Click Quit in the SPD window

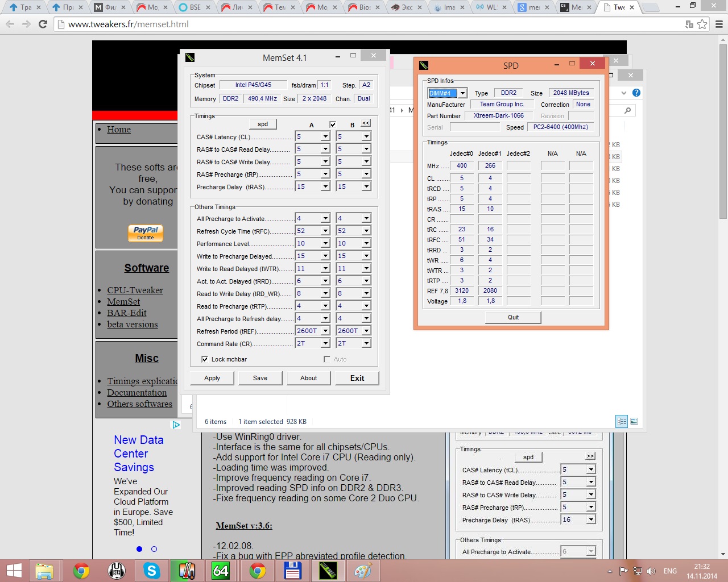point(513,317)
